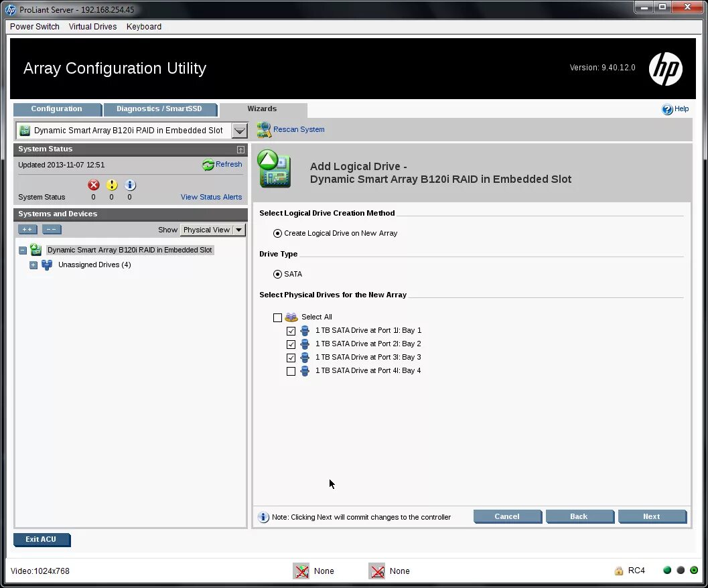Click the green power indicator icon

tap(694, 570)
